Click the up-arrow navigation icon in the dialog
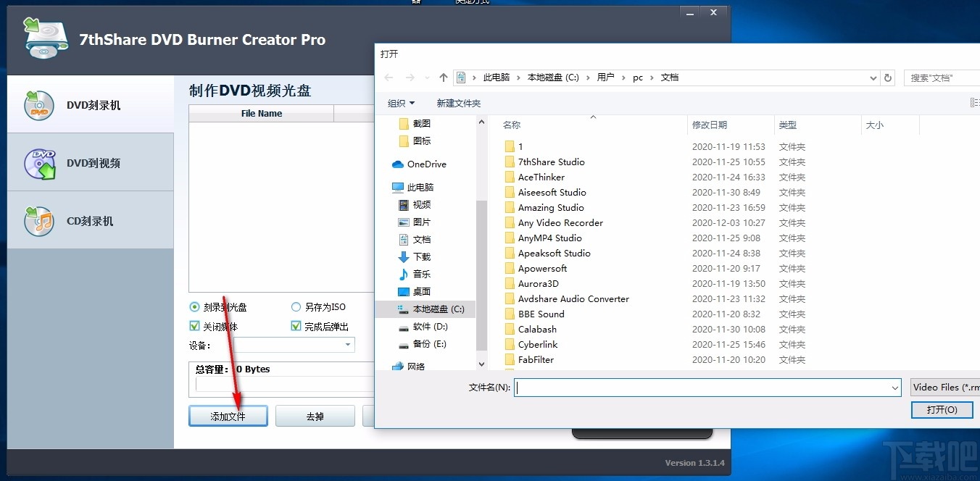980x481 pixels. click(443, 78)
